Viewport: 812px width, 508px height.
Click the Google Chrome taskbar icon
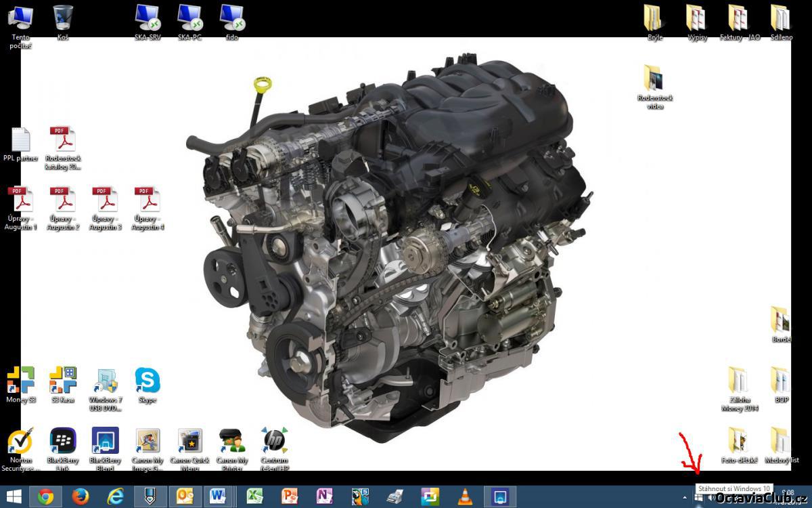[45, 496]
